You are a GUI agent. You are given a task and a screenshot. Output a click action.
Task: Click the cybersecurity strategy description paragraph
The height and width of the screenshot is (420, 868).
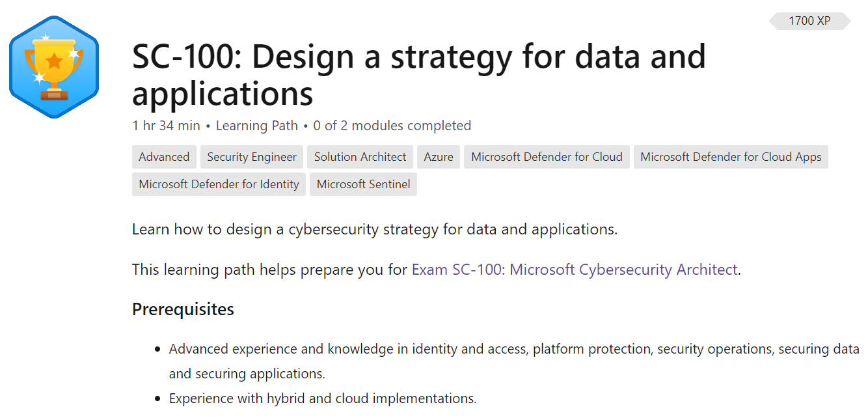pos(374,229)
